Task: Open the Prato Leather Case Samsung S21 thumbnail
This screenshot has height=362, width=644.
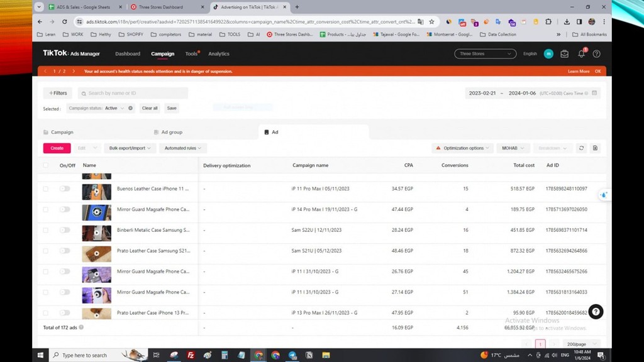Action: click(x=96, y=254)
